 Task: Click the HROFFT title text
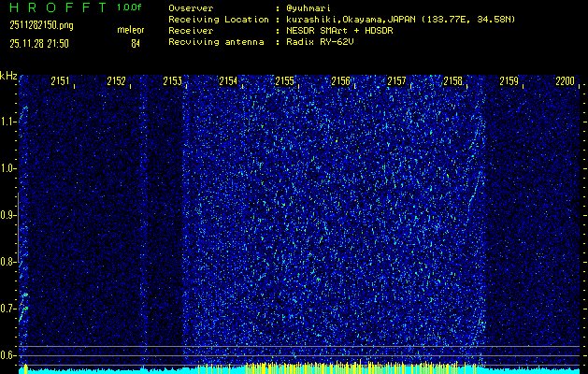coord(58,7)
